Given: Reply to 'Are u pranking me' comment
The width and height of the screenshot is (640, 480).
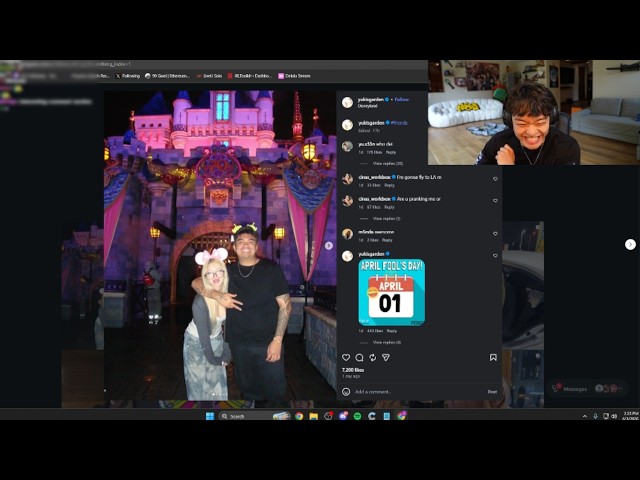Looking at the screenshot, I should click(x=389, y=207).
